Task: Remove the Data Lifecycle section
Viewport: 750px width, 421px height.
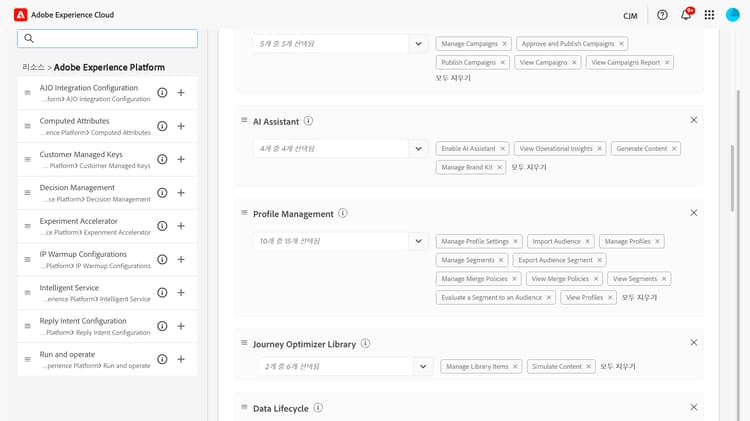Action: (x=694, y=407)
